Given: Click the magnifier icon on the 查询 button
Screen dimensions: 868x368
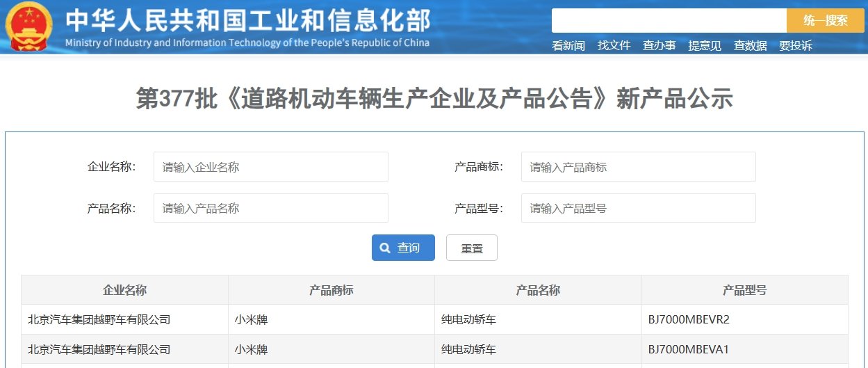Looking at the screenshot, I should click(x=384, y=248).
